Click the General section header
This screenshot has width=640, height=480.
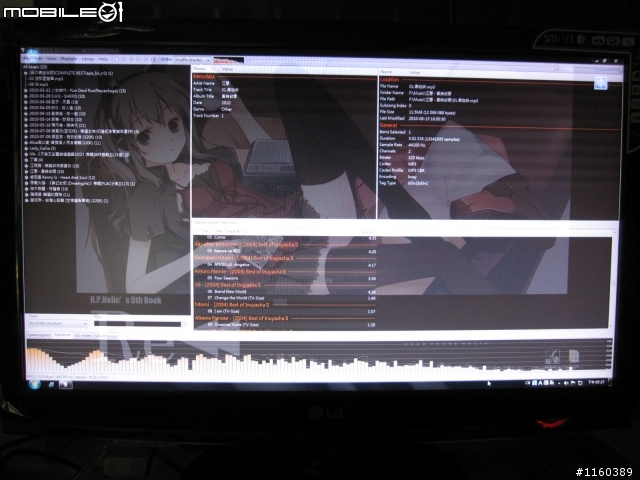389,125
